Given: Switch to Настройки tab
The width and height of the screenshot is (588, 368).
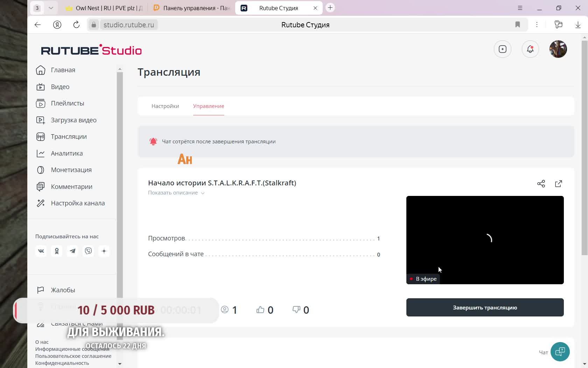Looking at the screenshot, I should pos(165,106).
